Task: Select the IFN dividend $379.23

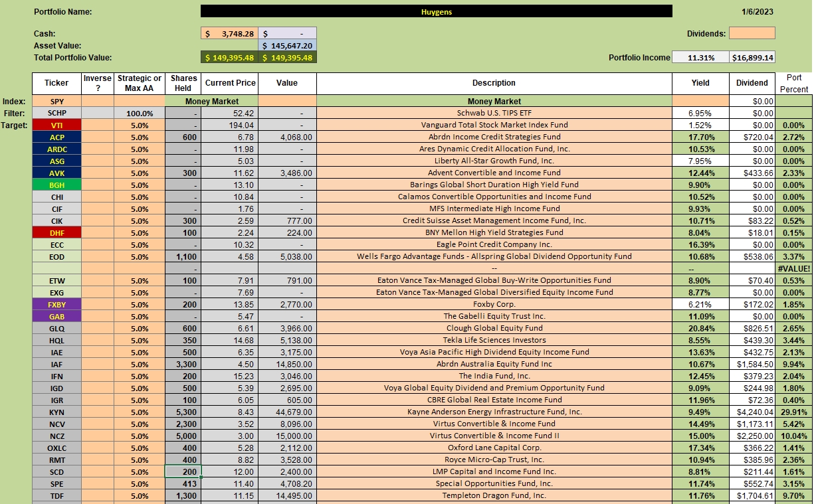Action: point(752,376)
